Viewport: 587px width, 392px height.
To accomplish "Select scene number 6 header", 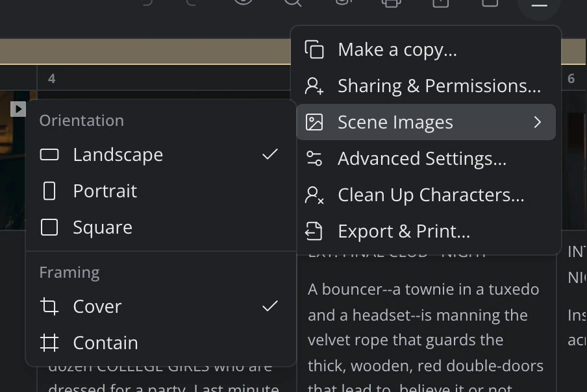I will [x=571, y=79].
